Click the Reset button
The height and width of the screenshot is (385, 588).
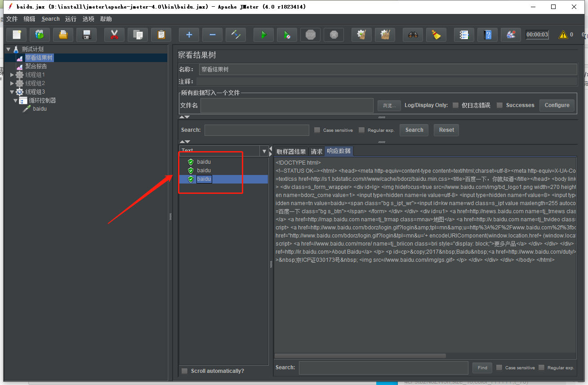pyautogui.click(x=446, y=130)
